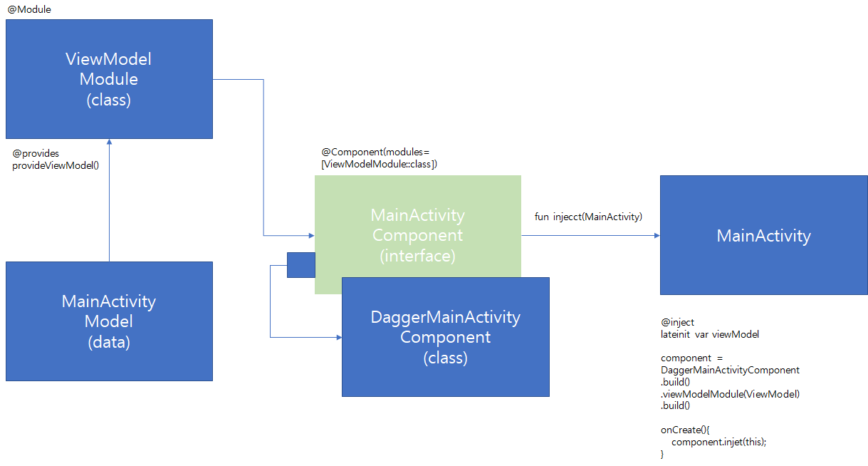Select the ViewModel Module class box

tap(108, 78)
